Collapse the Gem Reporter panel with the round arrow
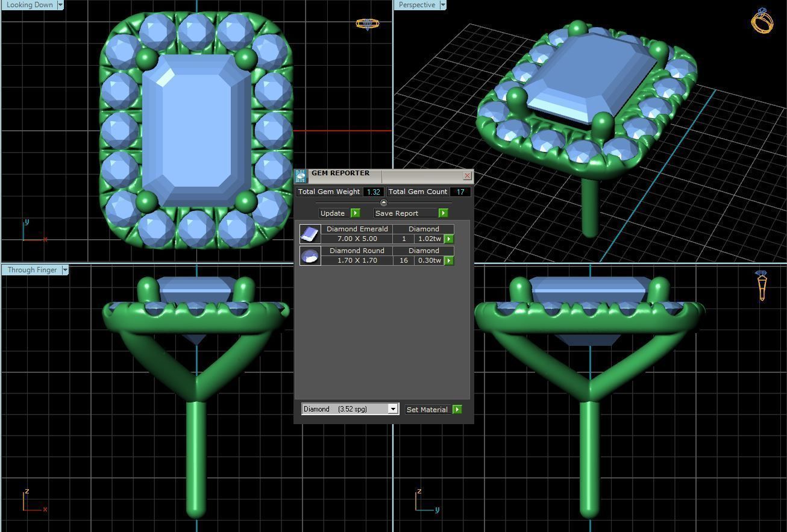This screenshot has height=532, width=787. (384, 202)
